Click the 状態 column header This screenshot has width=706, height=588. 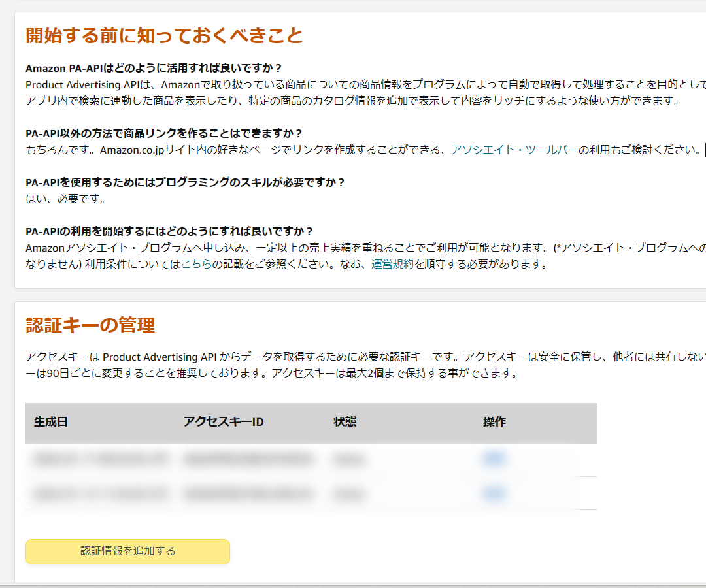pos(344,422)
